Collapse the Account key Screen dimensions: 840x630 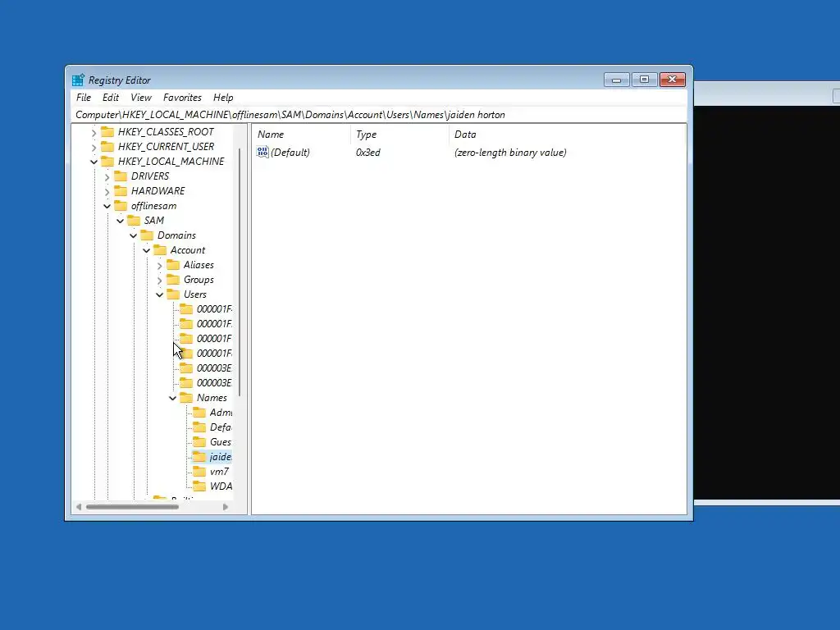146,250
